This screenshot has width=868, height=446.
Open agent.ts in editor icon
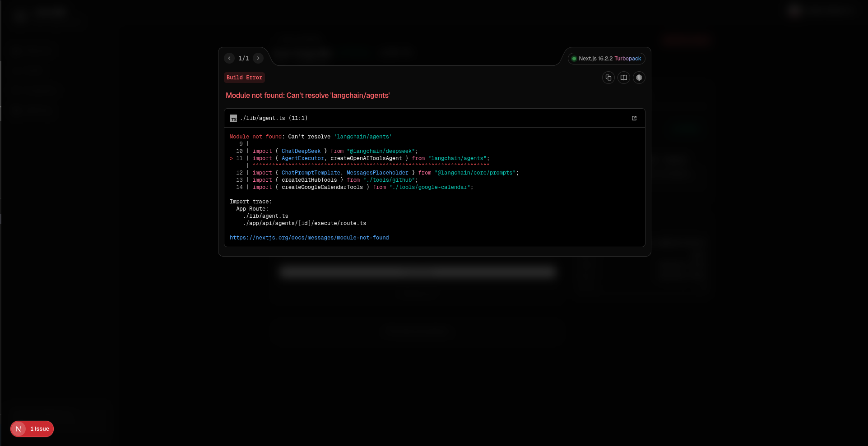pos(634,118)
